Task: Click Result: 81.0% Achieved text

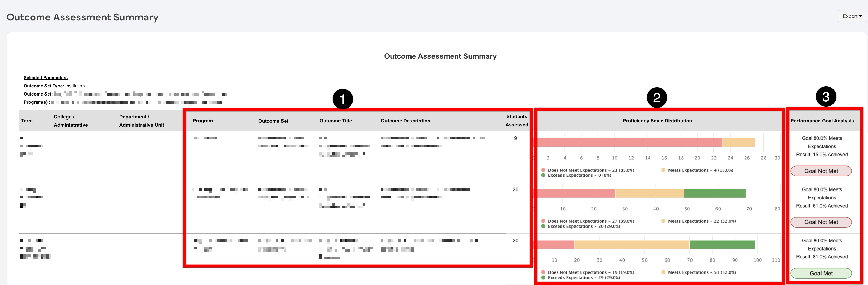Action: (x=822, y=257)
